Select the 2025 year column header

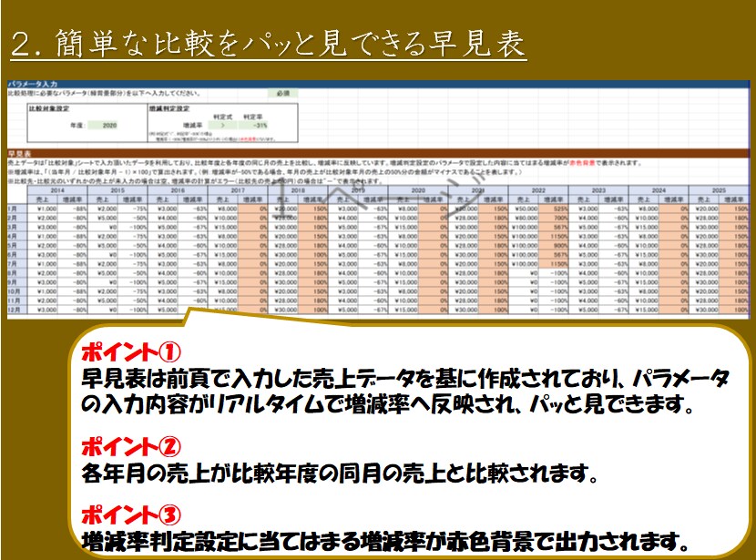pyautogui.click(x=719, y=190)
